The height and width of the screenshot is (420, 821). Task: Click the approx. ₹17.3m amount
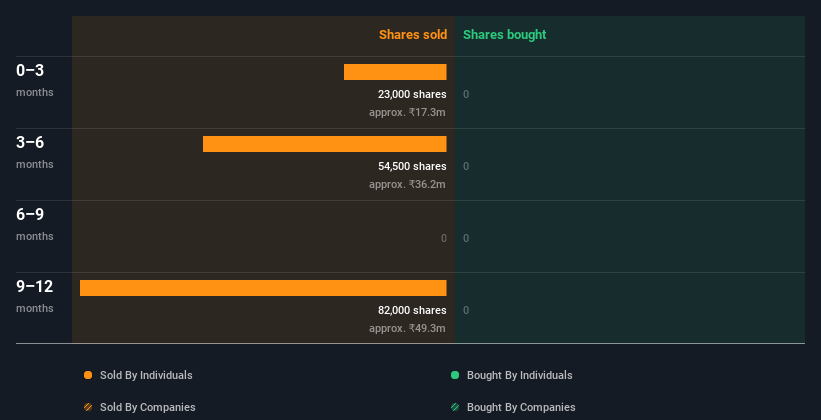[x=407, y=112]
